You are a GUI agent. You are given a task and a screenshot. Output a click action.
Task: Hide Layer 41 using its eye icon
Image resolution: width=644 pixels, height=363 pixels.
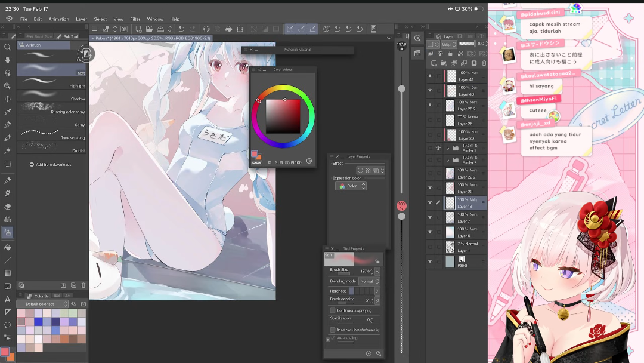pyautogui.click(x=430, y=76)
